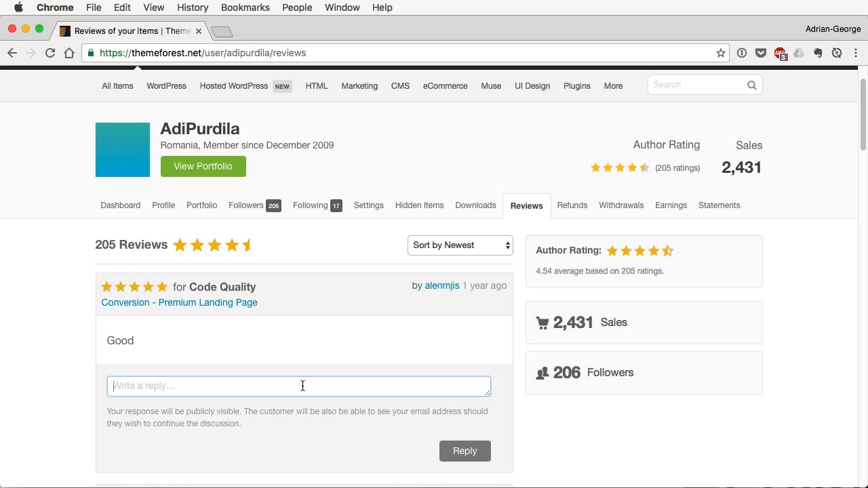Image resolution: width=868 pixels, height=488 pixels.
Task: Open a new browser tab
Action: click(x=222, y=32)
